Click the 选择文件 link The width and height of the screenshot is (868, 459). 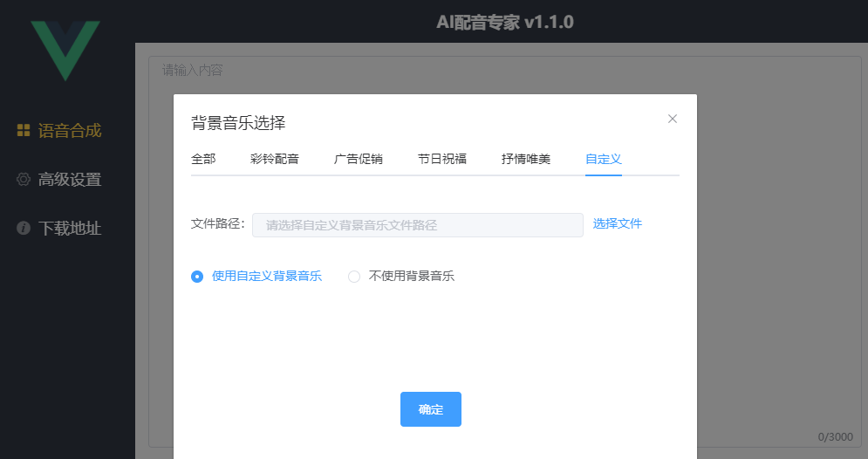(618, 223)
